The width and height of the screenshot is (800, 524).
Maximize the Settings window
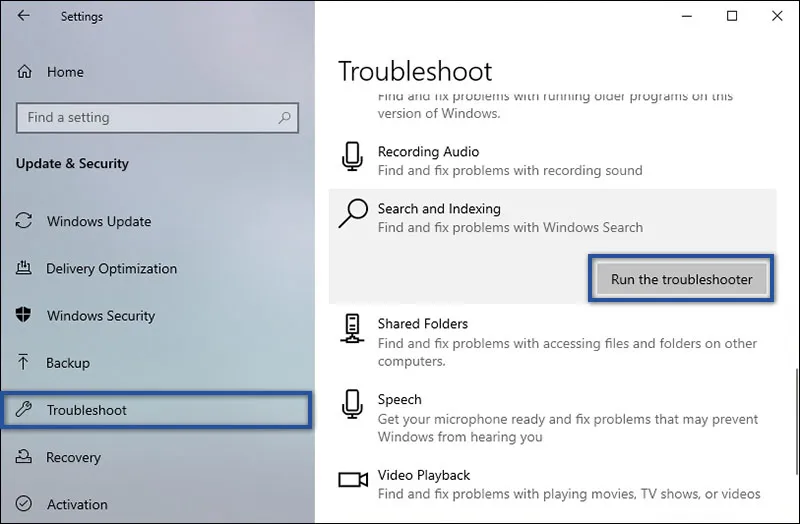point(732,16)
